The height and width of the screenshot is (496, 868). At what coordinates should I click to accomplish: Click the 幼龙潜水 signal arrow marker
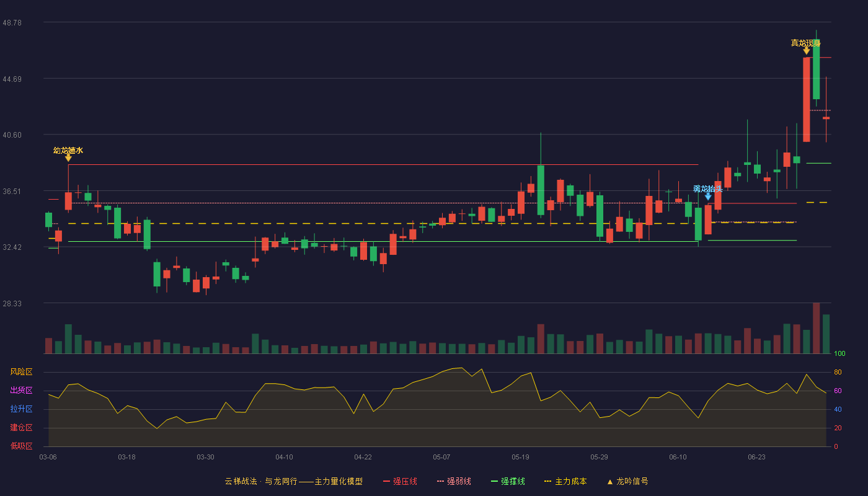click(68, 158)
